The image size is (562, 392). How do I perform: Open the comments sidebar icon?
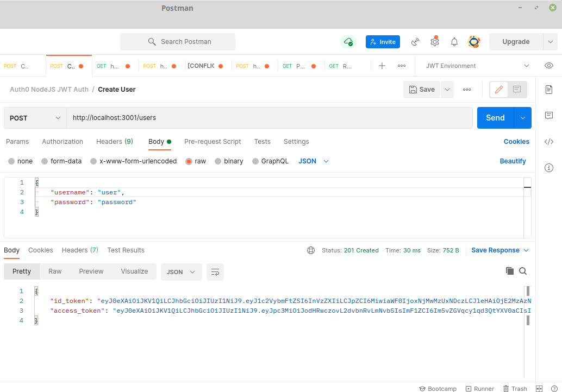pos(549,115)
